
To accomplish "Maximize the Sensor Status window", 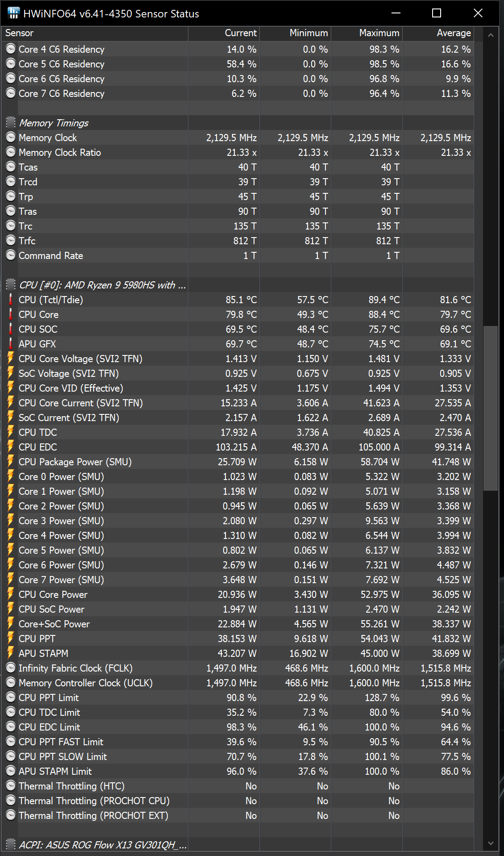I will click(x=437, y=13).
